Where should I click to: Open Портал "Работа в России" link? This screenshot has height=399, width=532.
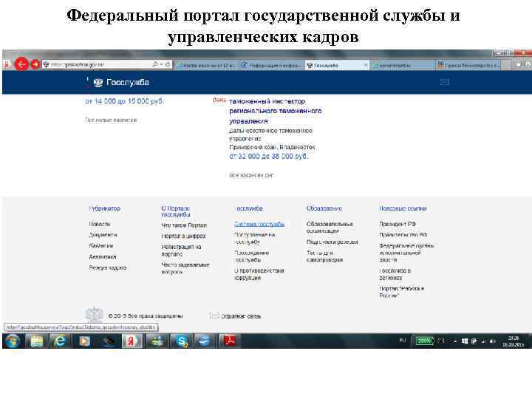coord(402,292)
